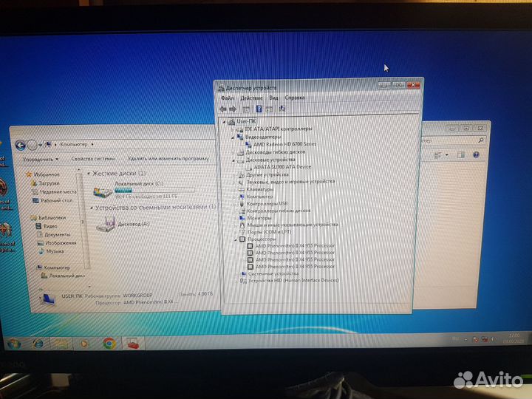Viewport: 532px width, 399px height.
Task: Collapse the Процессоры node arrow
Action: tap(235, 239)
